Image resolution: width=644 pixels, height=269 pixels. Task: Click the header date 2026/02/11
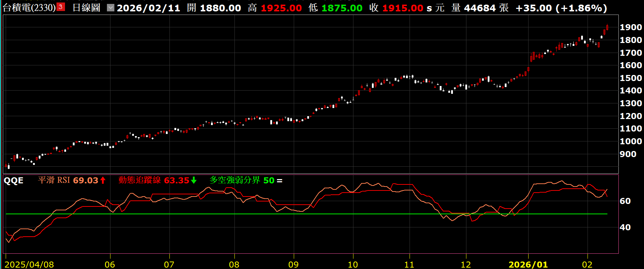click(148, 8)
